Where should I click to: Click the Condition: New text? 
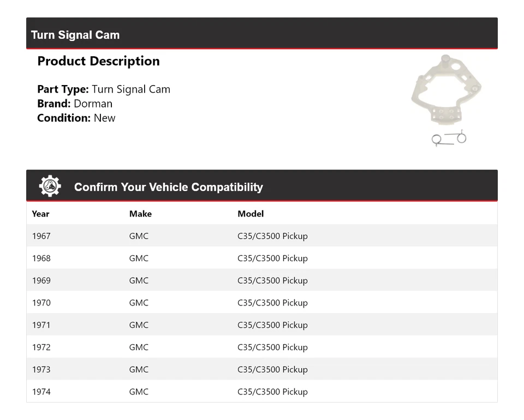76,118
